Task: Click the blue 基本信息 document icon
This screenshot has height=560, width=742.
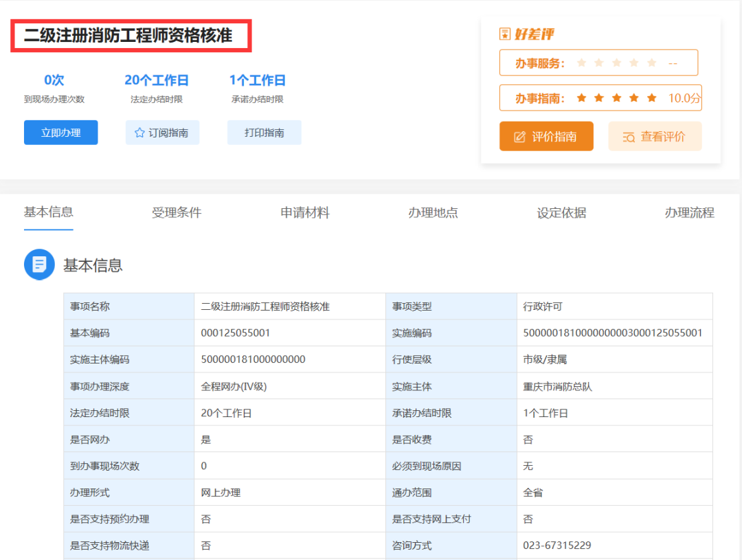Action: (39, 265)
